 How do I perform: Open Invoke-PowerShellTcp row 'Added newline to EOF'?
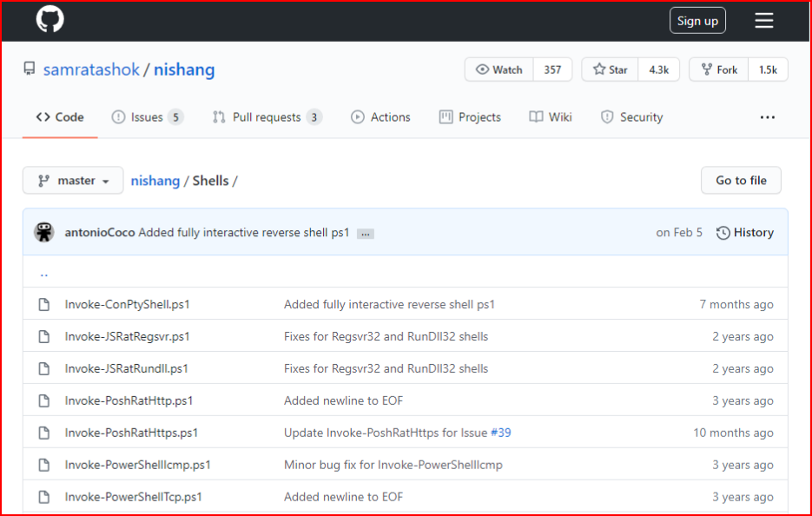click(x=343, y=497)
